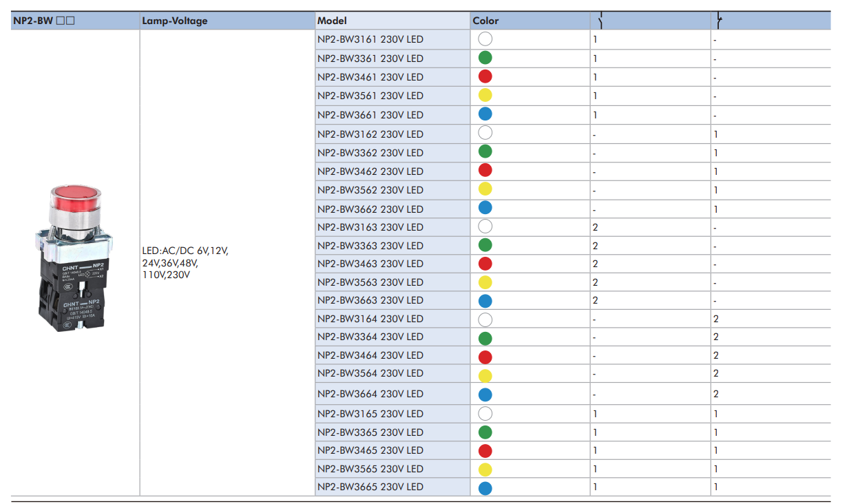The image size is (849, 504).
Task: Pick model text NP2-BW3661 230V LED
Action: click(x=370, y=115)
